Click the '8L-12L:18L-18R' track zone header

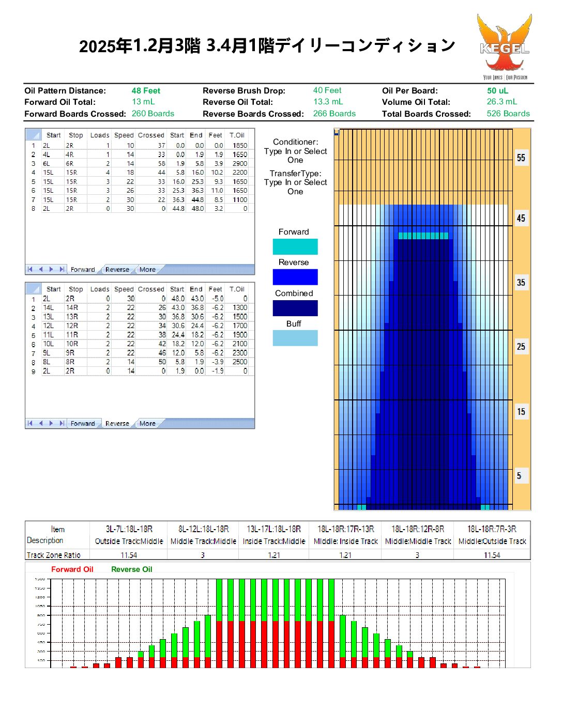tap(203, 529)
